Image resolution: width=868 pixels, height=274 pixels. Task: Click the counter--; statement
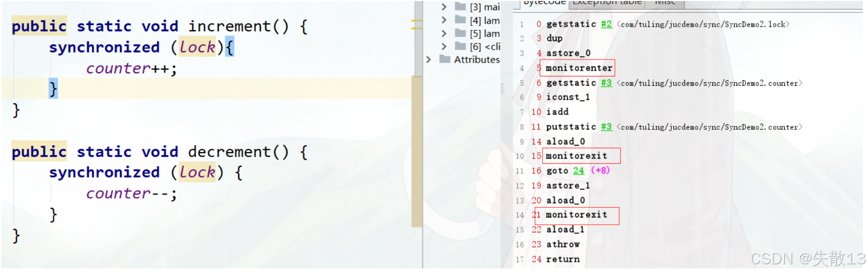pos(131,193)
